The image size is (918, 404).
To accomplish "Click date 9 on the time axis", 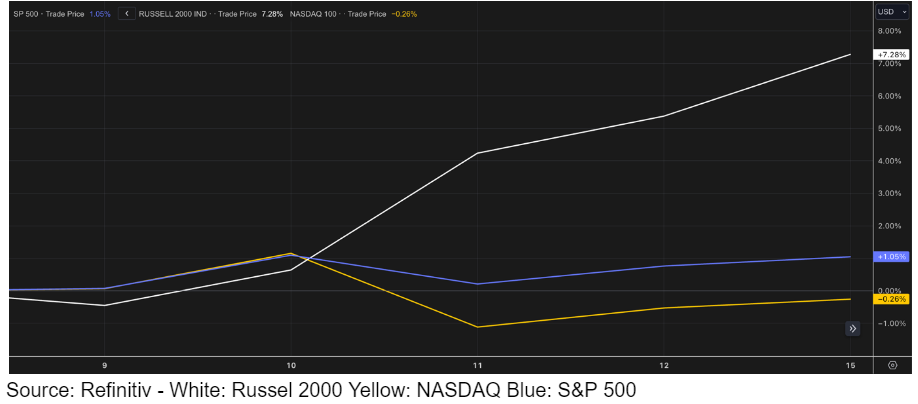I will click(x=104, y=366).
